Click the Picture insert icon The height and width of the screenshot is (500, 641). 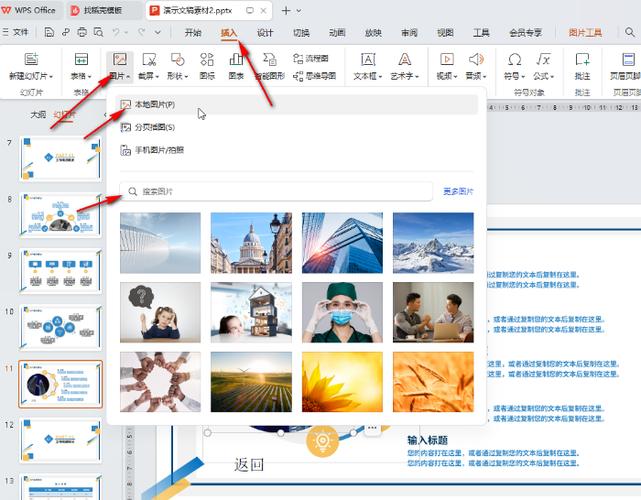coord(119,60)
